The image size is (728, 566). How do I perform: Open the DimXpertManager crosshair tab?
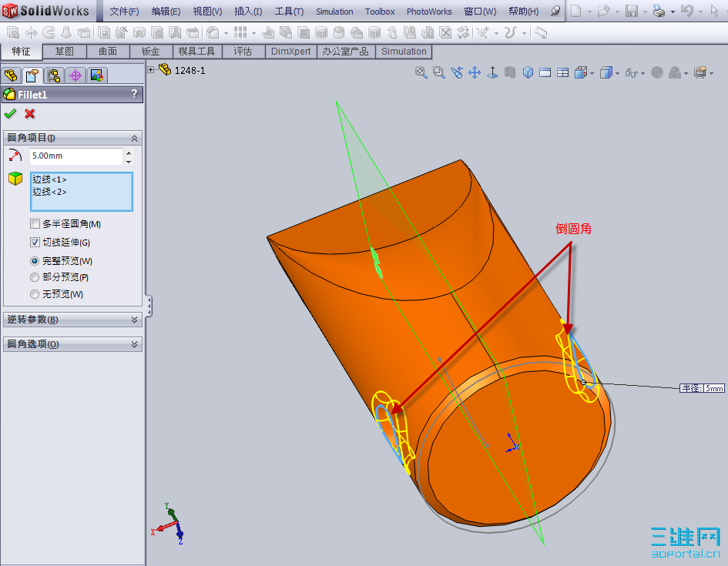coord(75,75)
